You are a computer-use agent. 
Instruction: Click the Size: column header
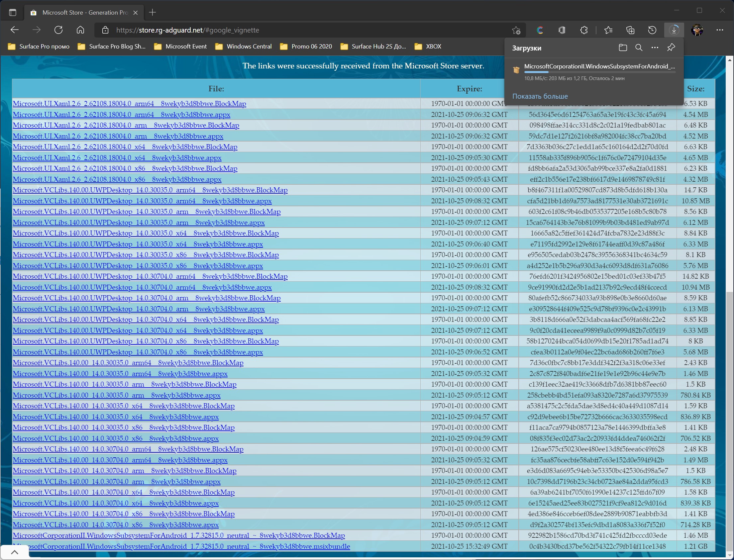pos(696,89)
